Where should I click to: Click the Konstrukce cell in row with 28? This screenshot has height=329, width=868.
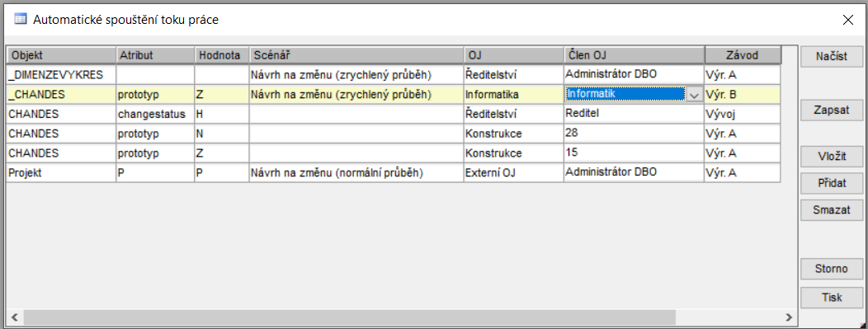(514, 134)
